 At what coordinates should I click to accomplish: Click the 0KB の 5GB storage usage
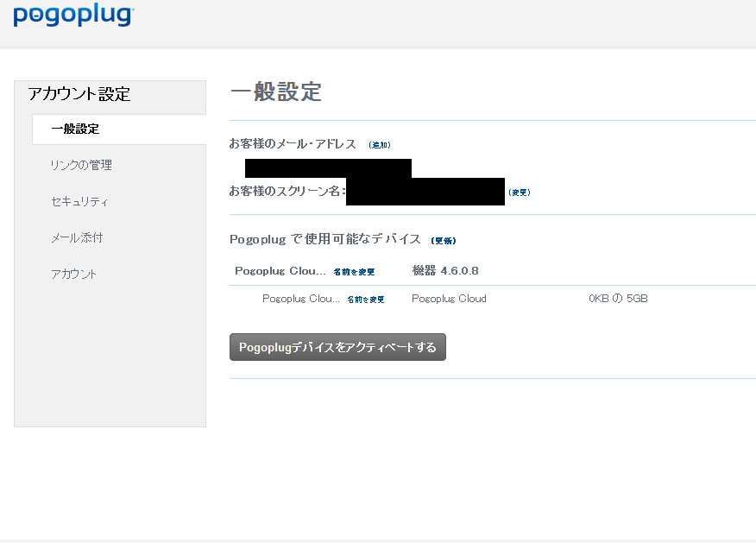pyautogui.click(x=618, y=299)
